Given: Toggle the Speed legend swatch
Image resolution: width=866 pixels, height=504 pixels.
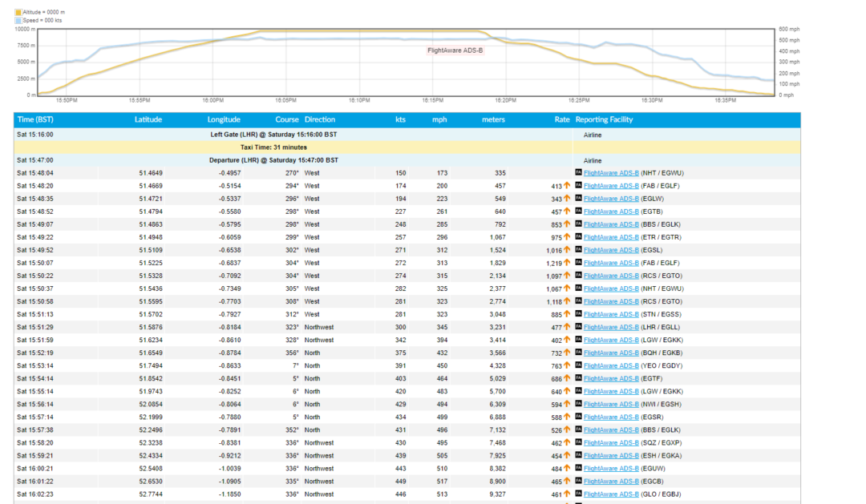Looking at the screenshot, I should [x=18, y=20].
